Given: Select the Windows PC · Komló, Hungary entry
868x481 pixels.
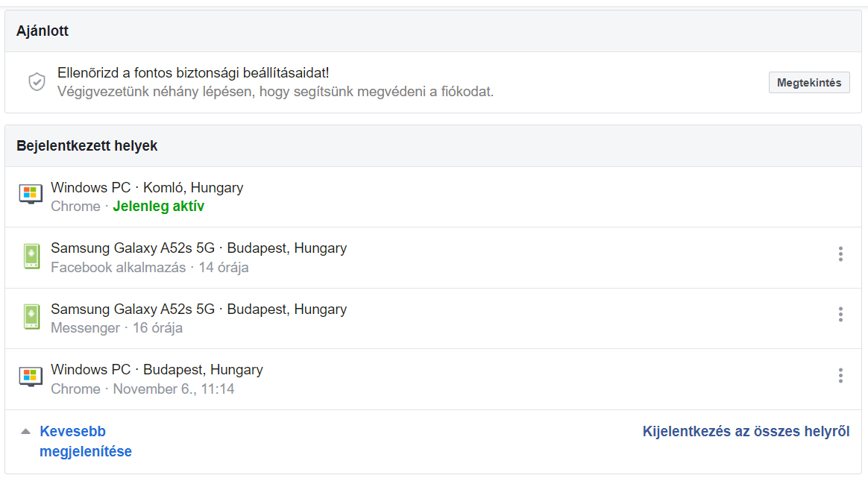Looking at the screenshot, I should pyautogui.click(x=433, y=197).
